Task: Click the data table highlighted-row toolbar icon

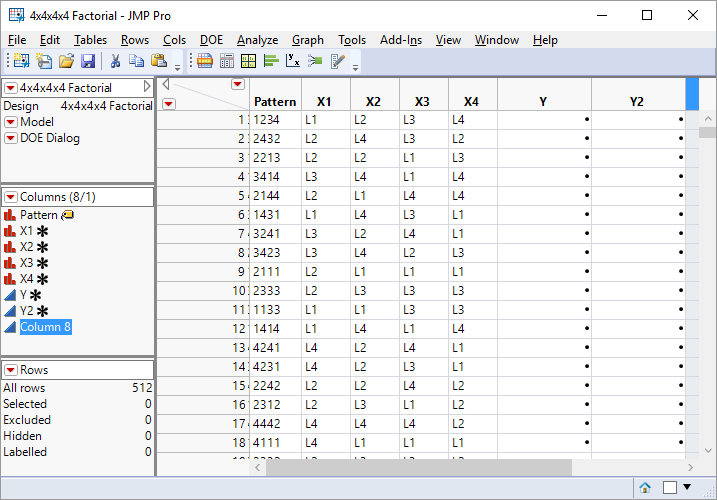Action: (205, 61)
